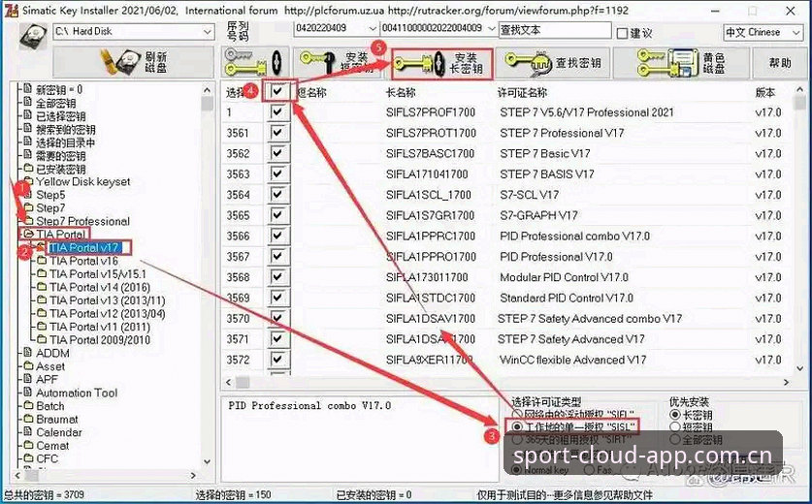Image resolution: width=812 pixels, height=504 pixels.
Task: Select the Automation Tool tree item
Action: click(77, 393)
